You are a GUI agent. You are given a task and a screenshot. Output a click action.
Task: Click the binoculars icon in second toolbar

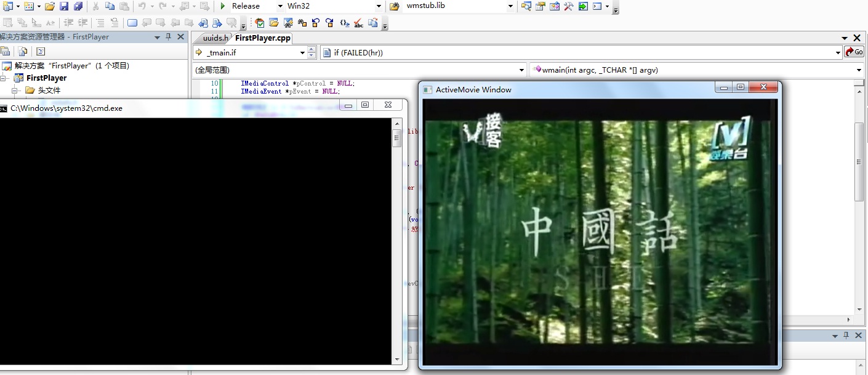coord(302,23)
